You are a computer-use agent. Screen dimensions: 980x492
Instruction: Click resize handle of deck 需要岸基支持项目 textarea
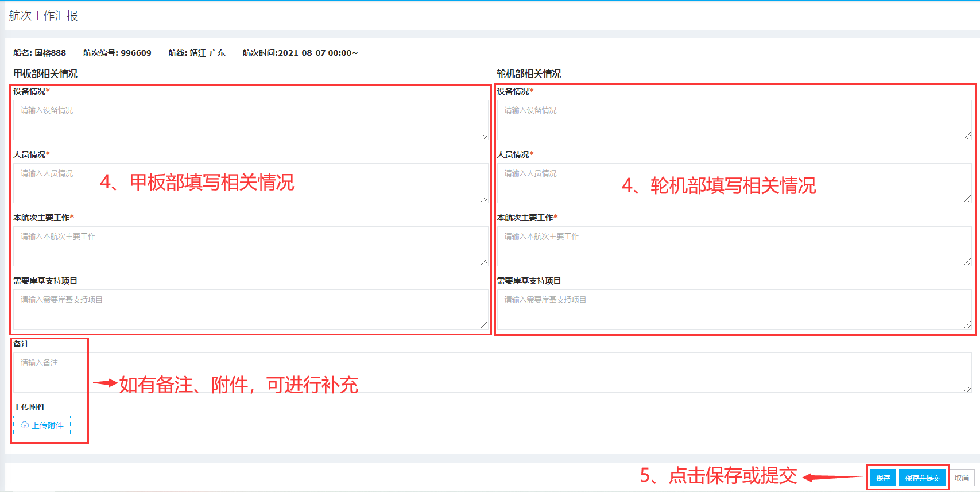[x=484, y=325]
